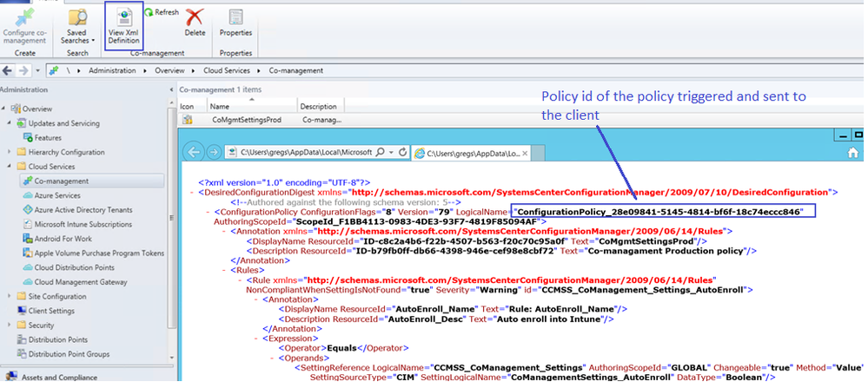This screenshot has height=388, width=868.
Task: Collapse the ConfigurationPolicy XML node
Action: tap(208, 212)
